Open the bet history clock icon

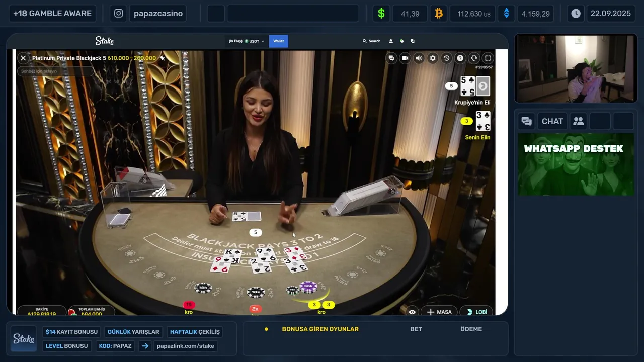[x=446, y=58]
